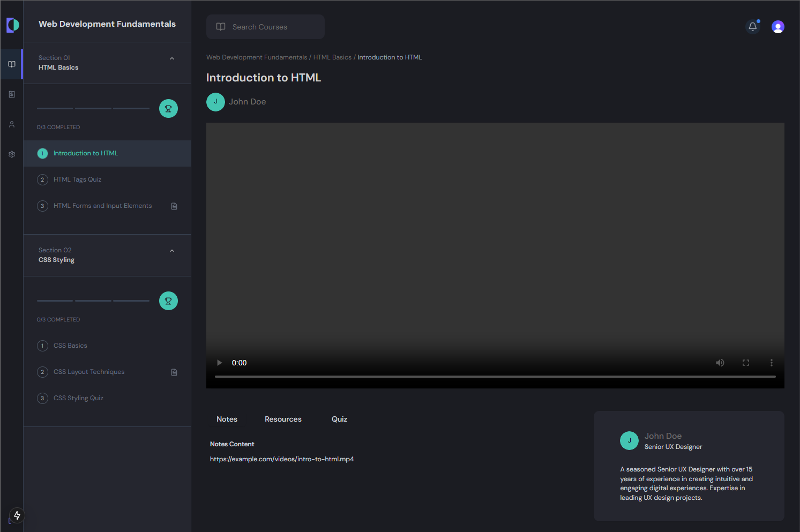800x532 pixels.
Task: Select the Notes tab
Action: (x=227, y=419)
